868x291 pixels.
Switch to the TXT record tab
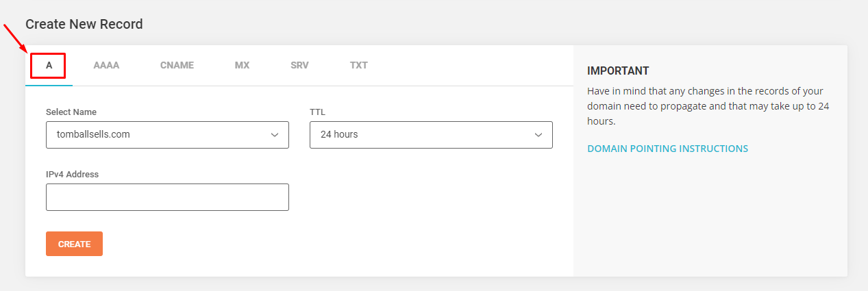coord(358,66)
